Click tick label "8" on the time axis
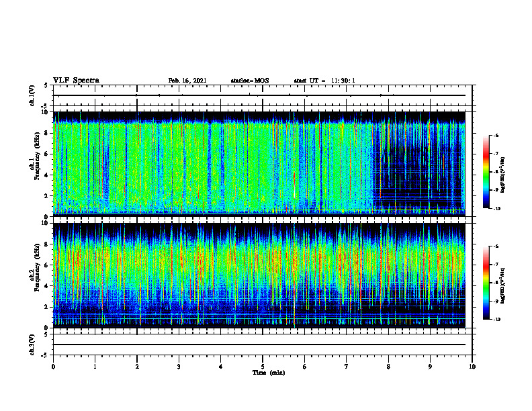 pyautogui.click(x=388, y=367)
